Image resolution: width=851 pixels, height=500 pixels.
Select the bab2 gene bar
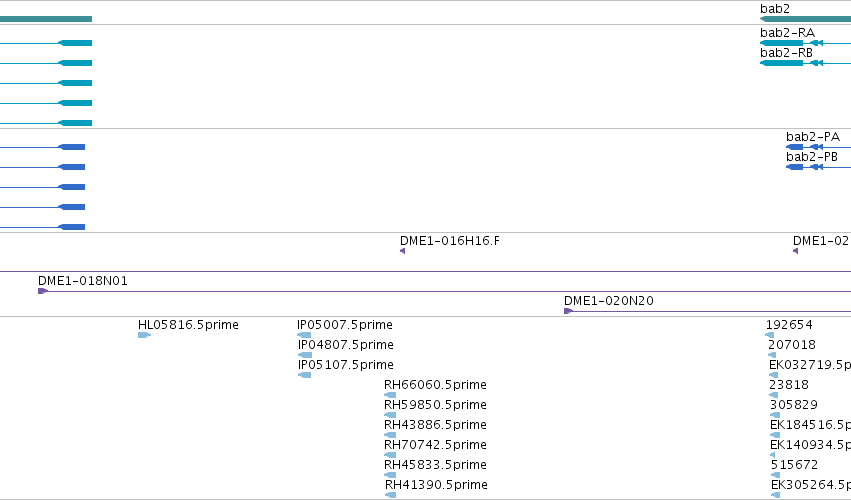(x=805, y=19)
